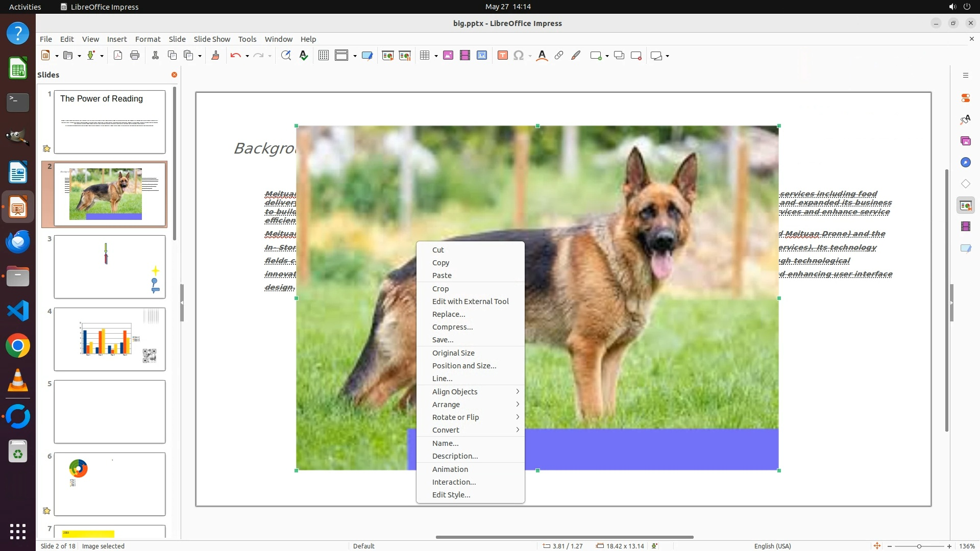Start presentation from first slide icon
This screenshot has width=980, height=551.
(388, 56)
